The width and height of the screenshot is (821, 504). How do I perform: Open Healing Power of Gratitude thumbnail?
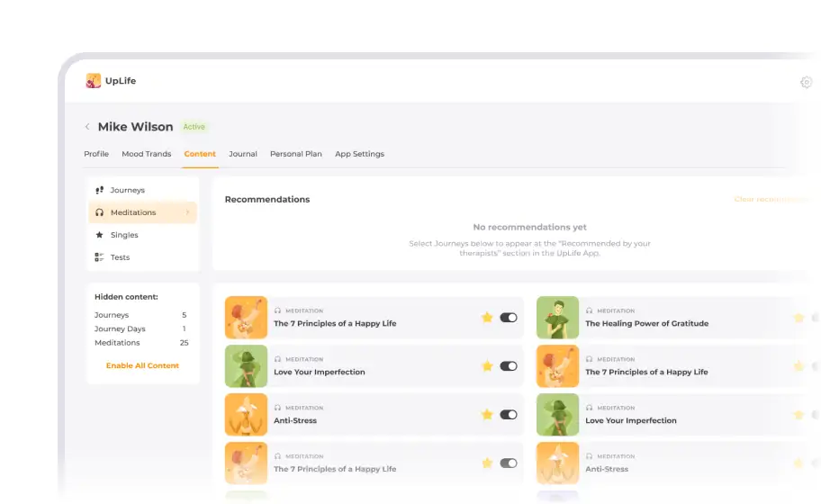pos(557,317)
